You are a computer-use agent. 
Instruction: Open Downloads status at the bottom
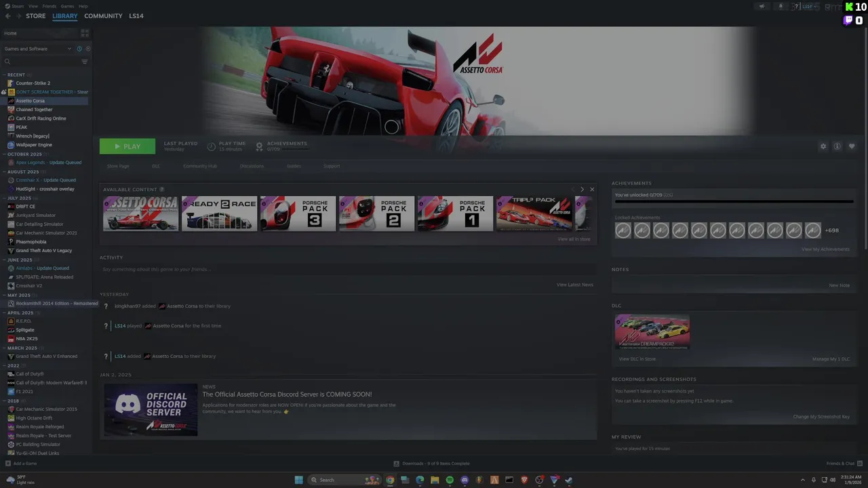coord(432,464)
